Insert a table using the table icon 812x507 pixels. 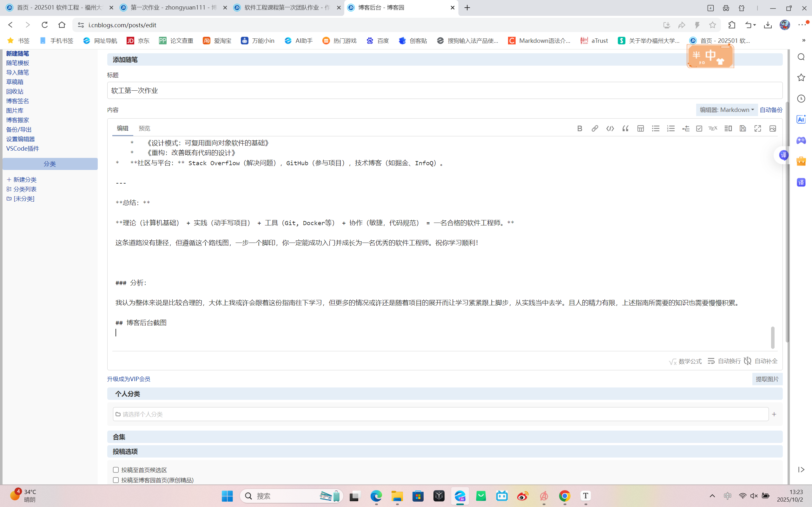[641, 128]
